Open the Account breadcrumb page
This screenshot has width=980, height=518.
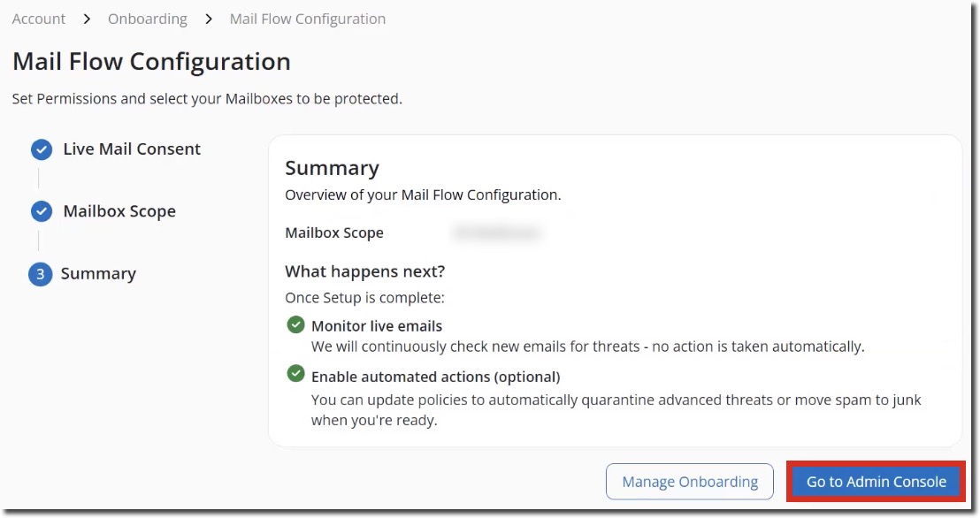[38, 19]
